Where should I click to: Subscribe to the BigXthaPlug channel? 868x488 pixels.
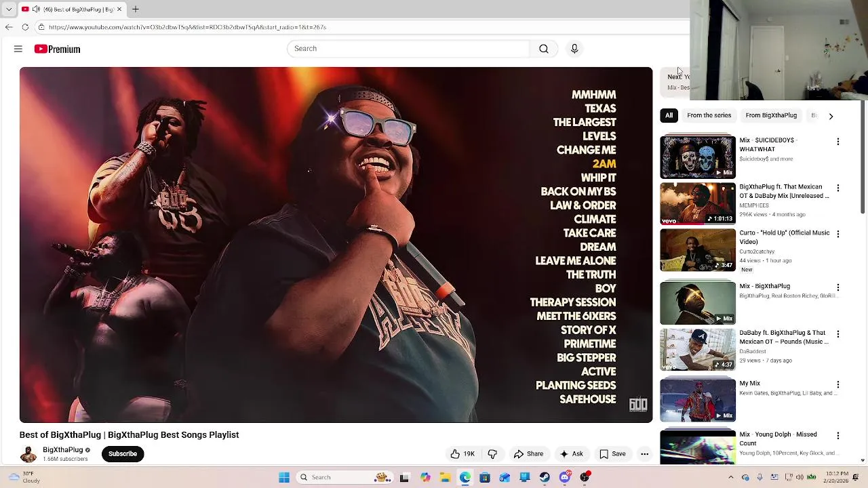pos(123,454)
